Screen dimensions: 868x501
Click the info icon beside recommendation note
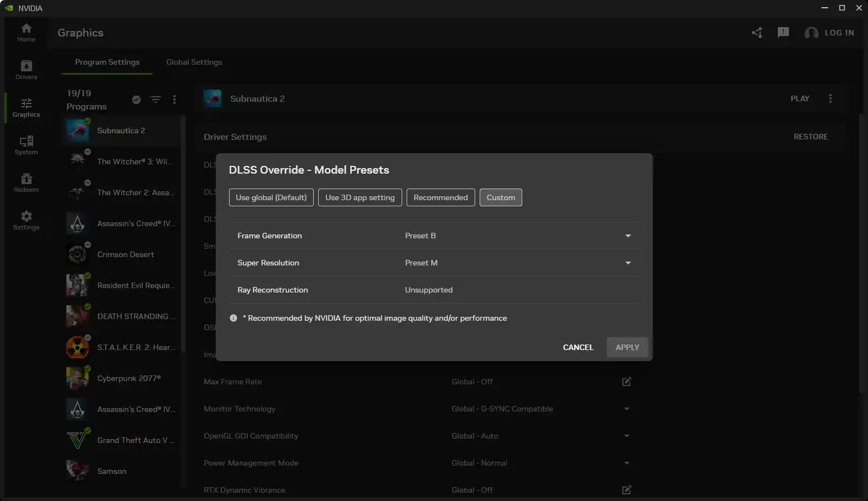233,318
